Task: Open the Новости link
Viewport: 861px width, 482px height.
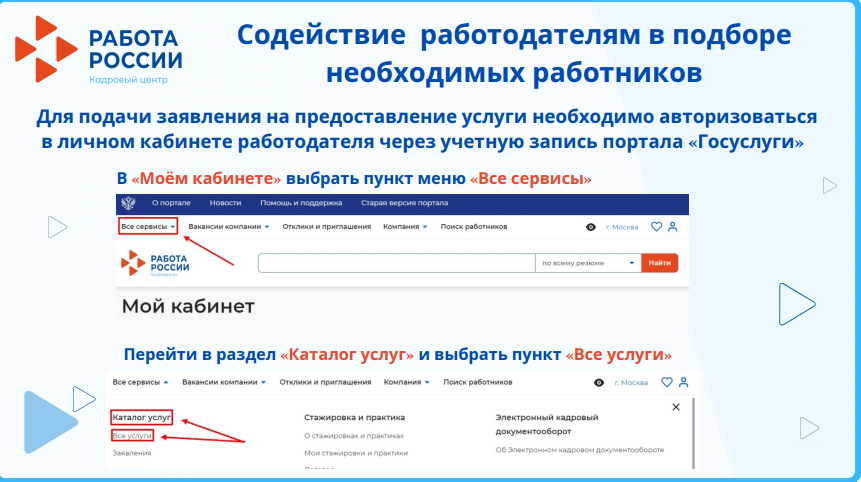Action: click(225, 203)
